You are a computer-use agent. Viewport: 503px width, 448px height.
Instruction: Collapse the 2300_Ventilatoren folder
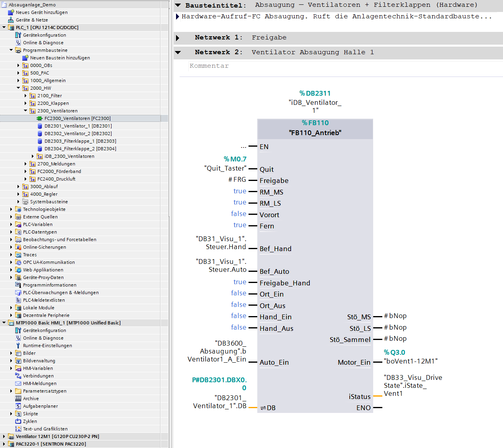pyautogui.click(x=25, y=111)
